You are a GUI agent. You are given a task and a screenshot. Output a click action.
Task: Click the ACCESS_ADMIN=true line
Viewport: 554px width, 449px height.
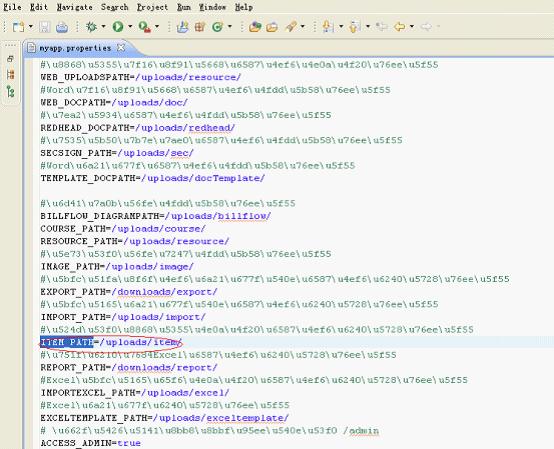[91, 443]
